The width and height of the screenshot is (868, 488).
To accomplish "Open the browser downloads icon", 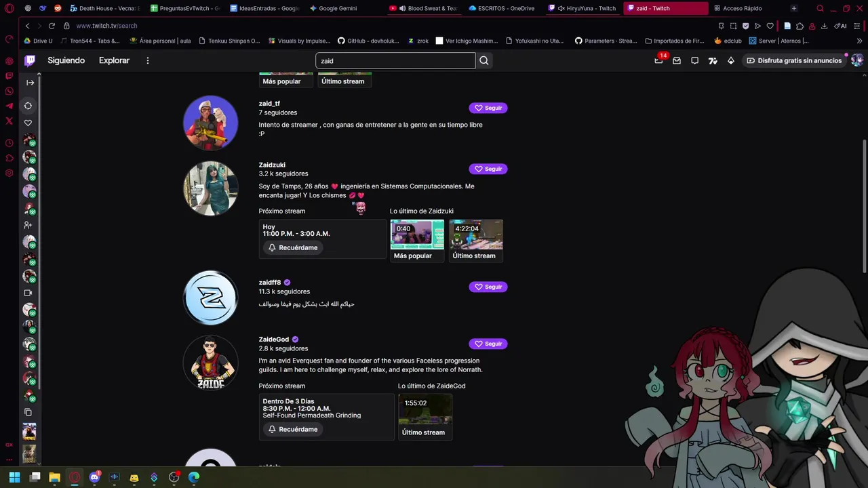I will point(824,26).
